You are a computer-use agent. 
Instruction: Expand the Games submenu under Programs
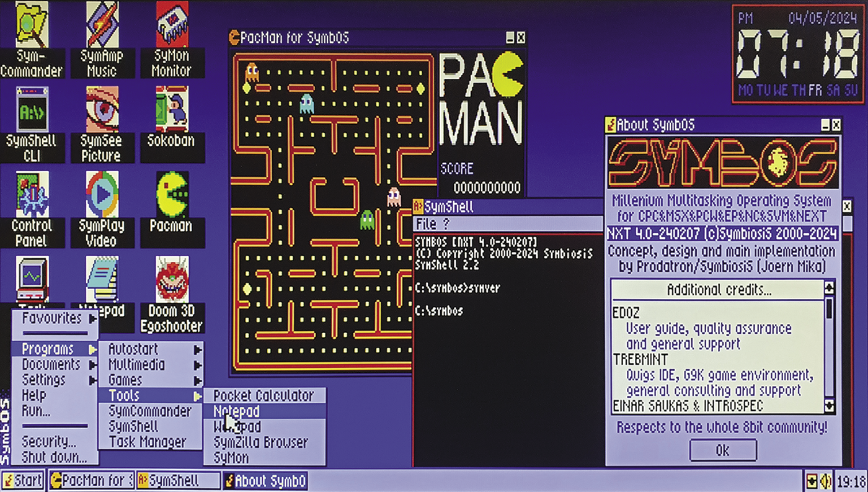click(x=151, y=380)
